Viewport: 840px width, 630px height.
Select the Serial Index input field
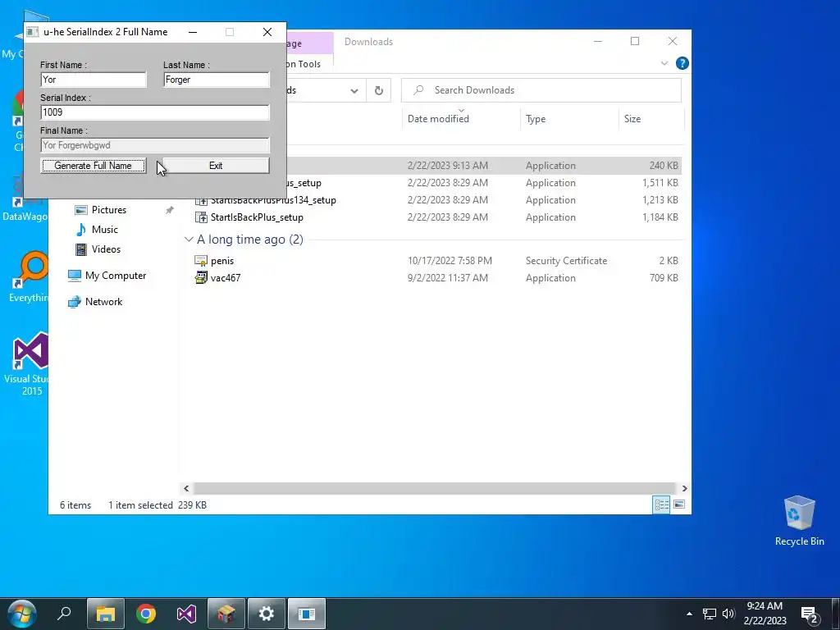(x=155, y=112)
